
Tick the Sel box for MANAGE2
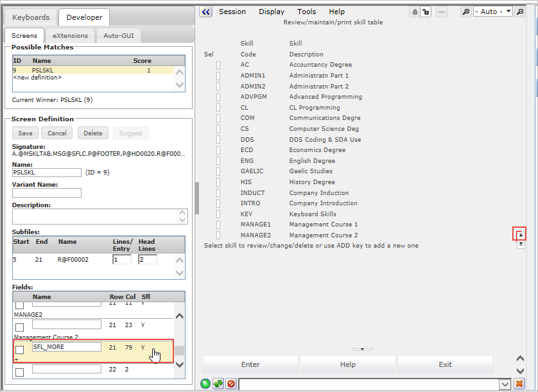coord(218,235)
